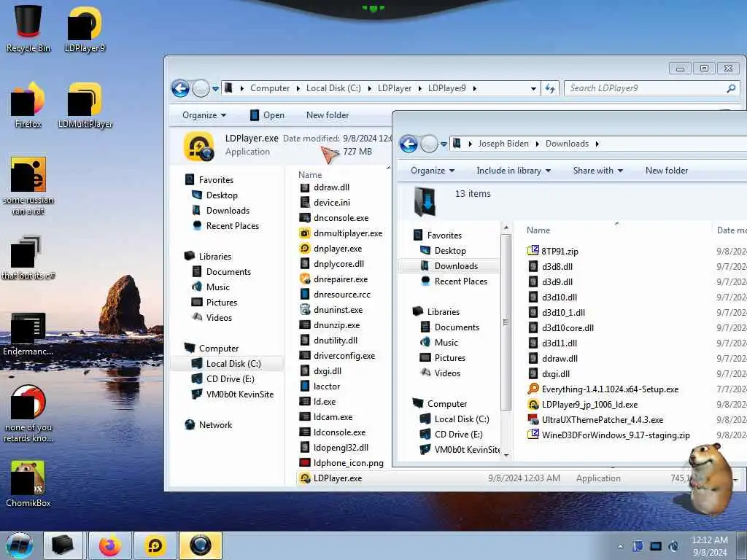Expand the arrow after Downloads in address bar
Image resolution: width=747 pixels, height=560 pixels.
coord(597,144)
